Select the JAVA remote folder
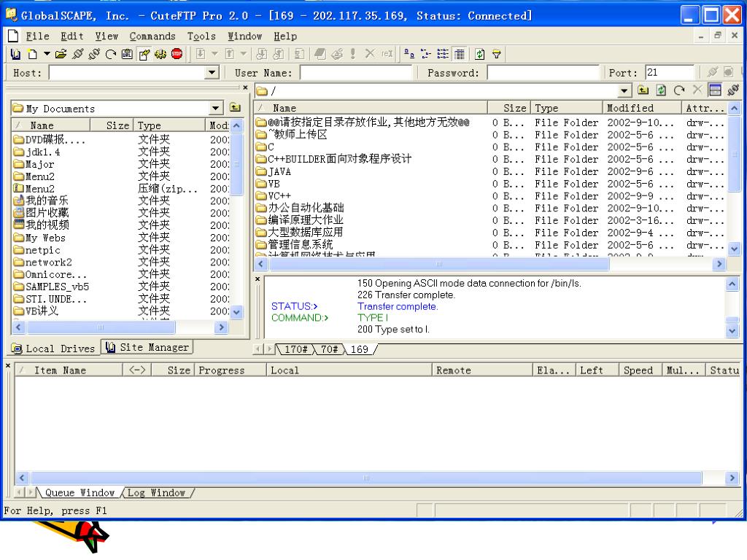The image size is (747, 560). [x=274, y=171]
